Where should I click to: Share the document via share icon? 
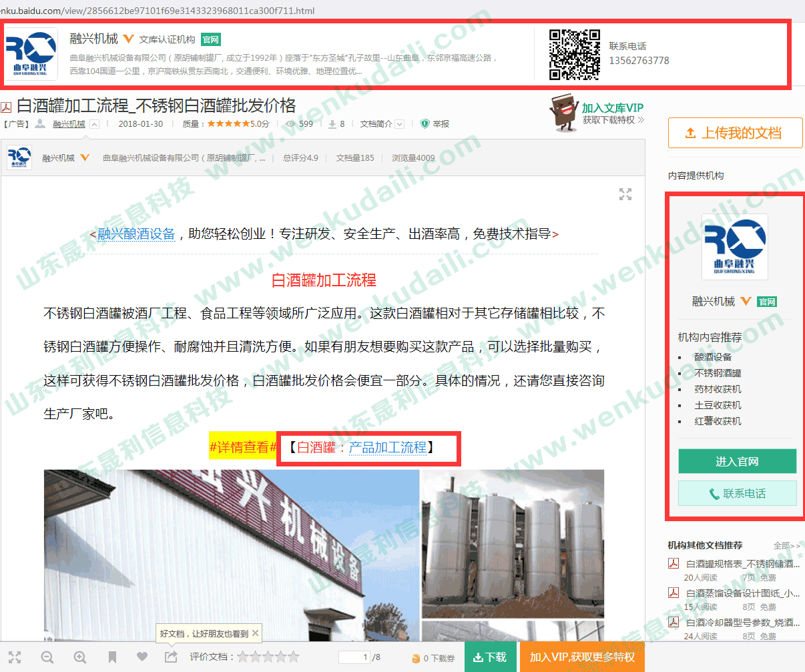click(172, 657)
